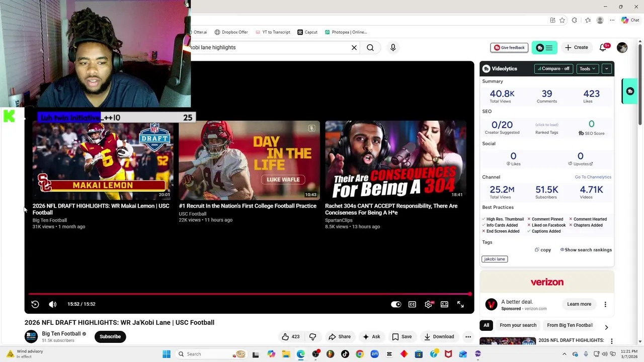This screenshot has width=644, height=362.
Task: Select the 'All' filter chip
Action: coord(486,325)
